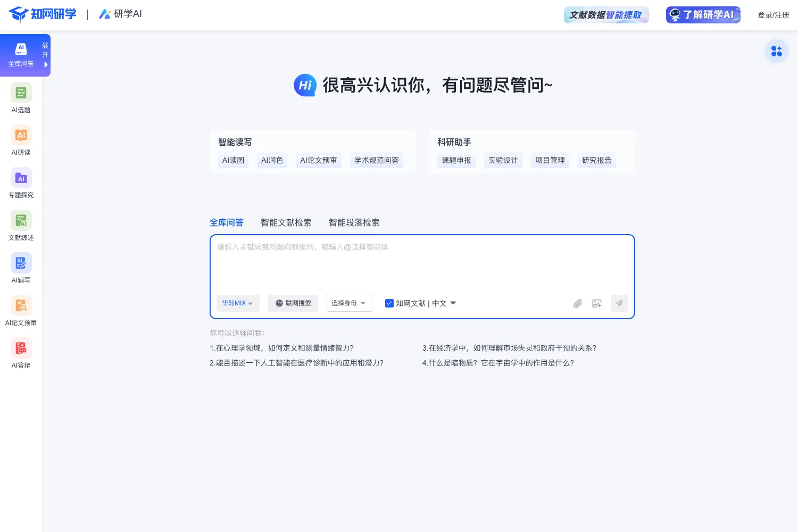Open the 选择身份 dropdown

pos(350,303)
